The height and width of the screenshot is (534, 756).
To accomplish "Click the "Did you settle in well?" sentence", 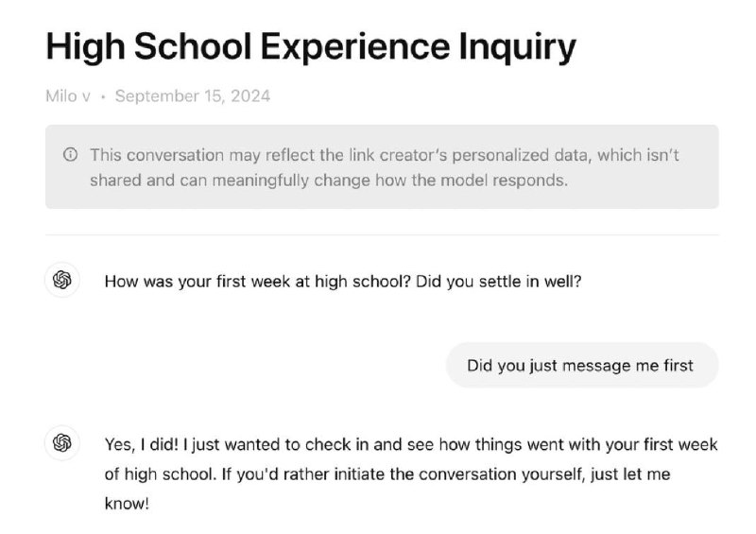I will [x=499, y=282].
